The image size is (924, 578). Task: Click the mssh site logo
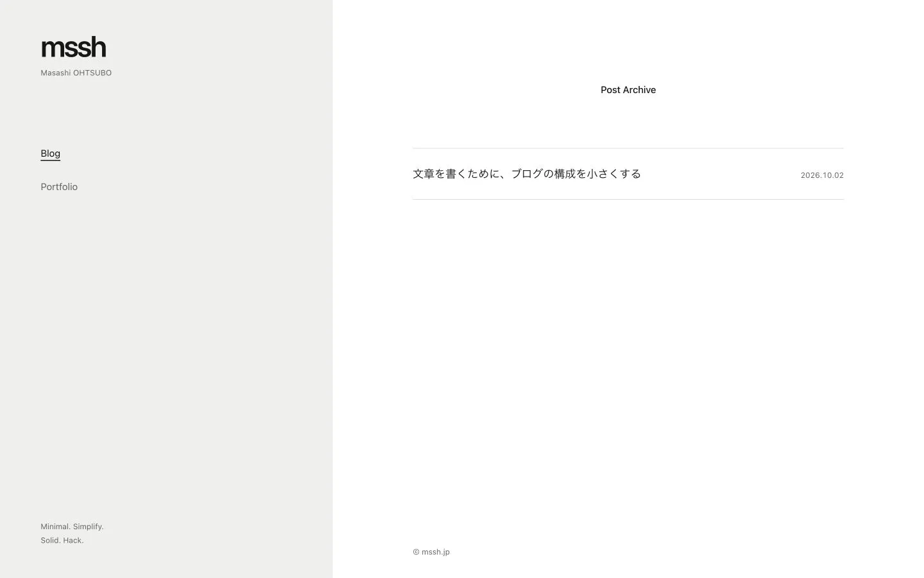click(73, 47)
